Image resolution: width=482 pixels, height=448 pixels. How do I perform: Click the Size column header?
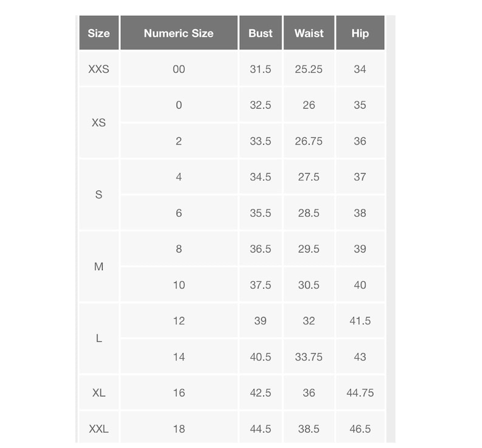[x=99, y=33]
